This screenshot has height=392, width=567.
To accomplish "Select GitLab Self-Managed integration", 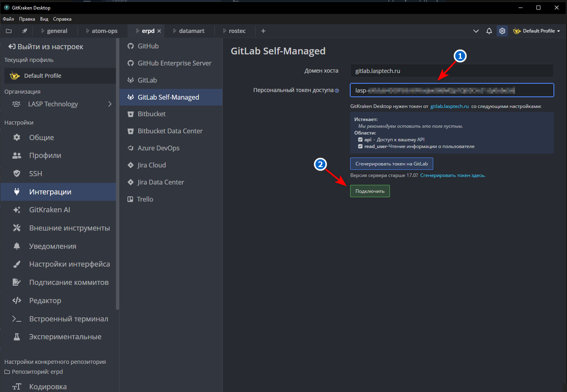I will coord(171,97).
